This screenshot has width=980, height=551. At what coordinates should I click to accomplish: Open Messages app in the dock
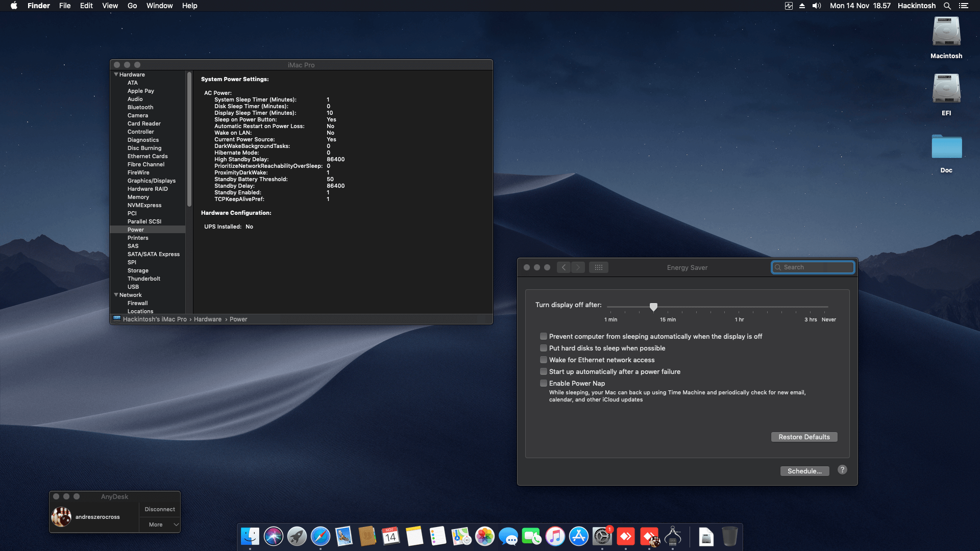coord(508,536)
